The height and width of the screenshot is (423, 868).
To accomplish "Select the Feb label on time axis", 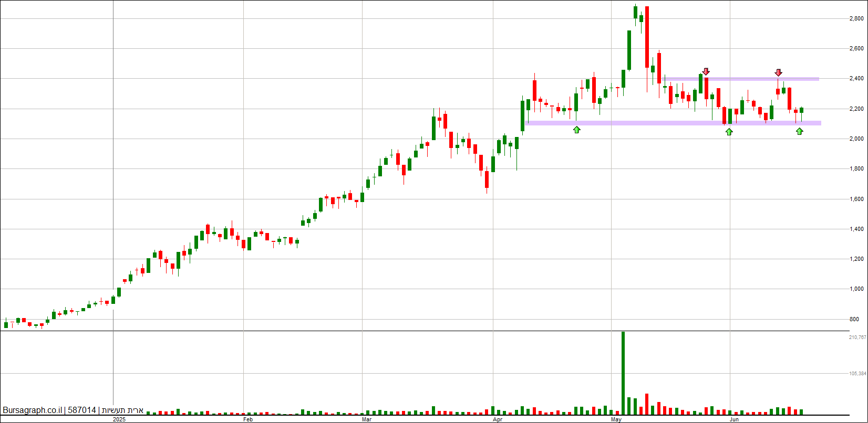I will coord(248,420).
